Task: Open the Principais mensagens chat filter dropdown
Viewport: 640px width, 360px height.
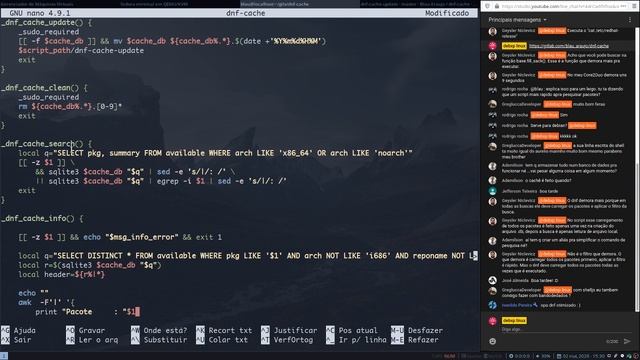Action: coord(517,20)
